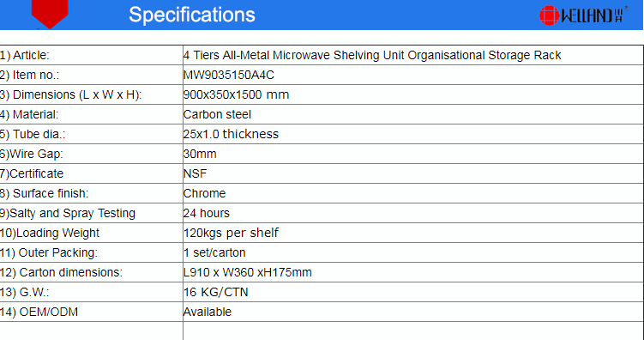
Task: Click the red pentagon marker in header
Action: coord(50,14)
